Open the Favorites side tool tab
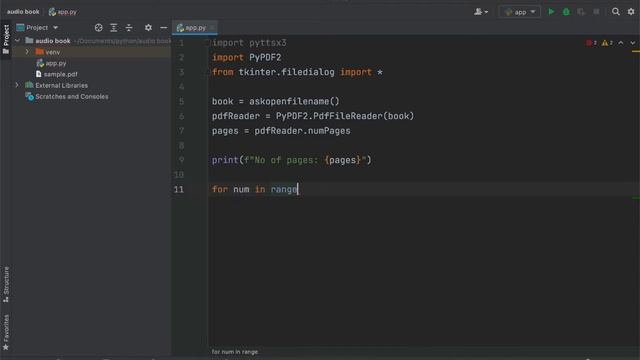 6,331
